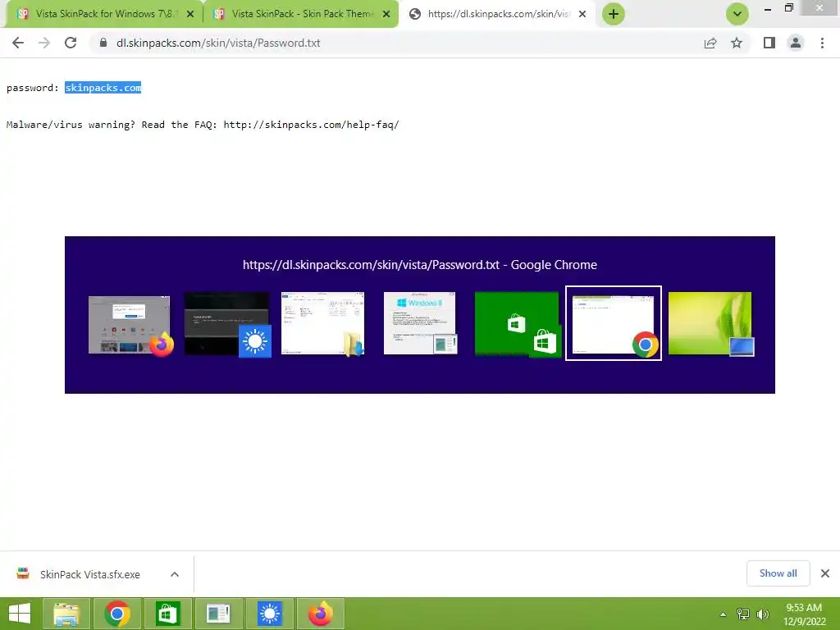Switch to Vista SkinPack for Windows 7\8 tab
The width and height of the screenshot is (840, 630).
coord(104,14)
